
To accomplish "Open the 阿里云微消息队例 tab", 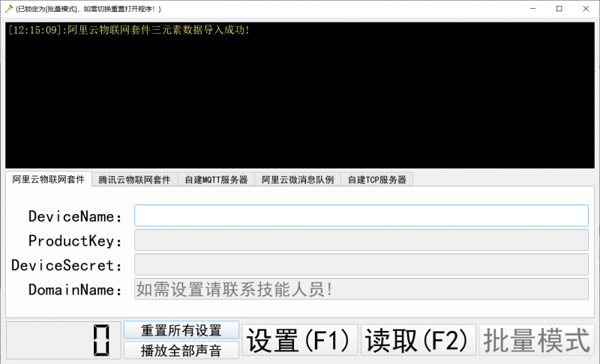I will click(298, 180).
